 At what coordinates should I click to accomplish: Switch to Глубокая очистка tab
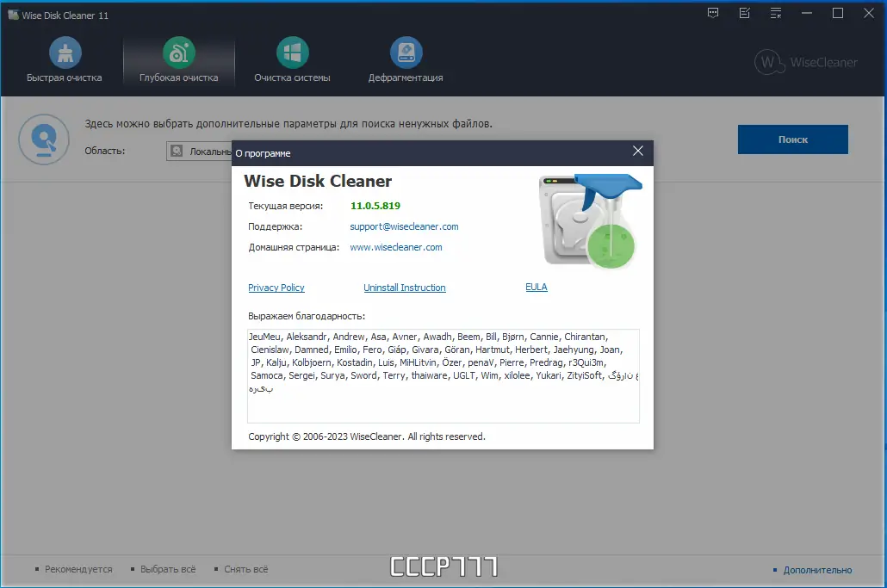[x=179, y=60]
